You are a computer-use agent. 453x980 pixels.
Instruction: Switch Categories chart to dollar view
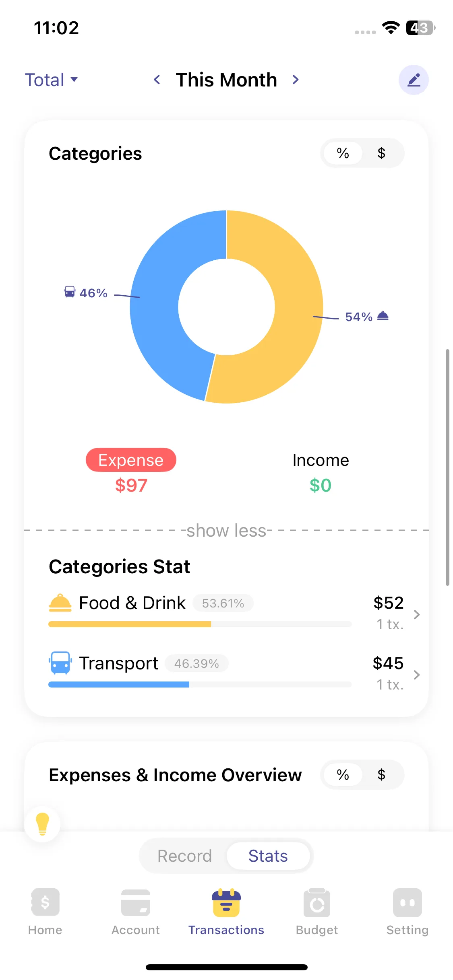(x=381, y=153)
